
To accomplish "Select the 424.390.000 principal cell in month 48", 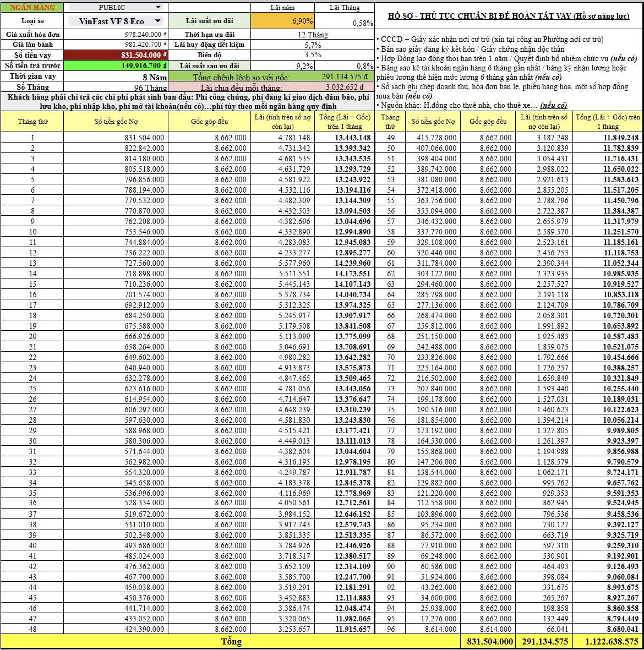I will 116,629.
